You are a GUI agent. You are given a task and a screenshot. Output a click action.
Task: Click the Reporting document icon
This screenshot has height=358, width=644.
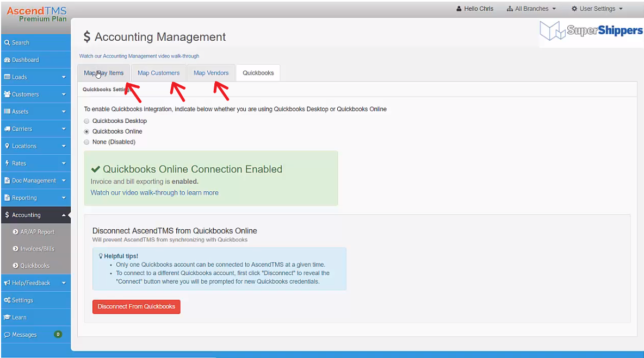tap(7, 198)
